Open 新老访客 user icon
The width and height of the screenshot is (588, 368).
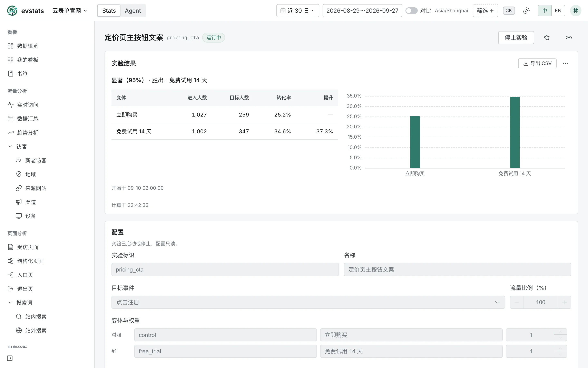[x=19, y=160]
